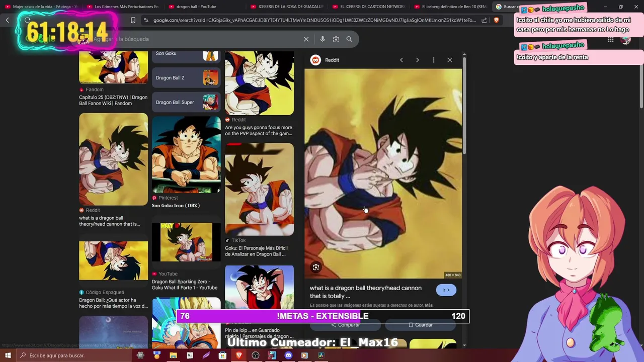The width and height of the screenshot is (644, 362).
Task: Open the YouTube 'Dragon Ball Sparking Zero' thumbnail
Action: (x=186, y=242)
